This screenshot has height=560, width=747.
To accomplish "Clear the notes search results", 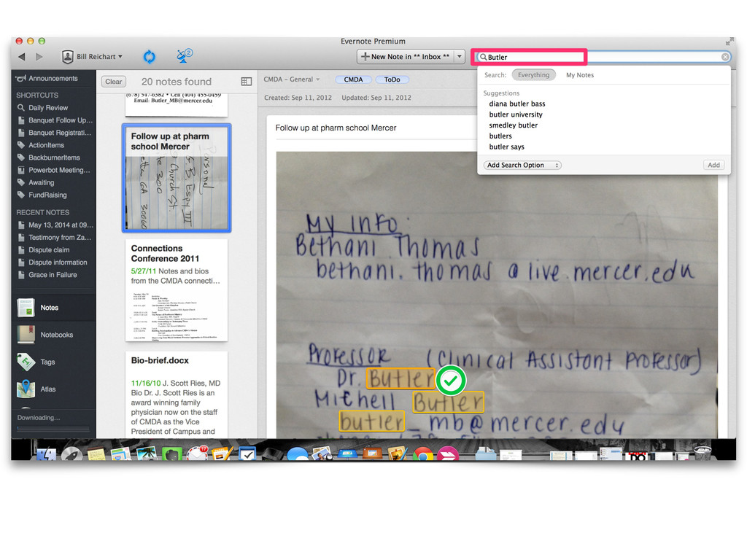I will (113, 82).
